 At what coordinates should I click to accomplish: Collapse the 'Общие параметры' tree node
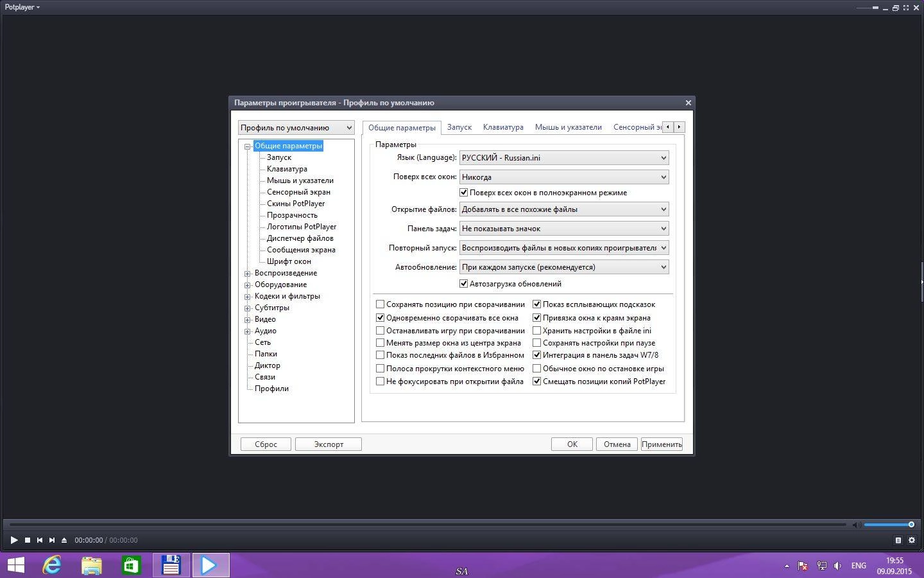(x=247, y=146)
